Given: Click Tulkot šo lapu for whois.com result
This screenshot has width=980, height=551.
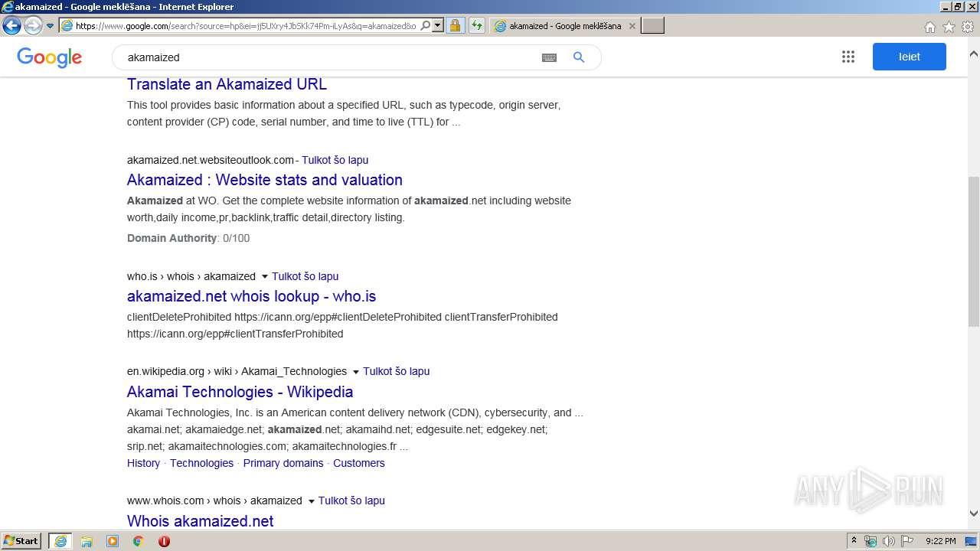Looking at the screenshot, I should click(x=351, y=500).
